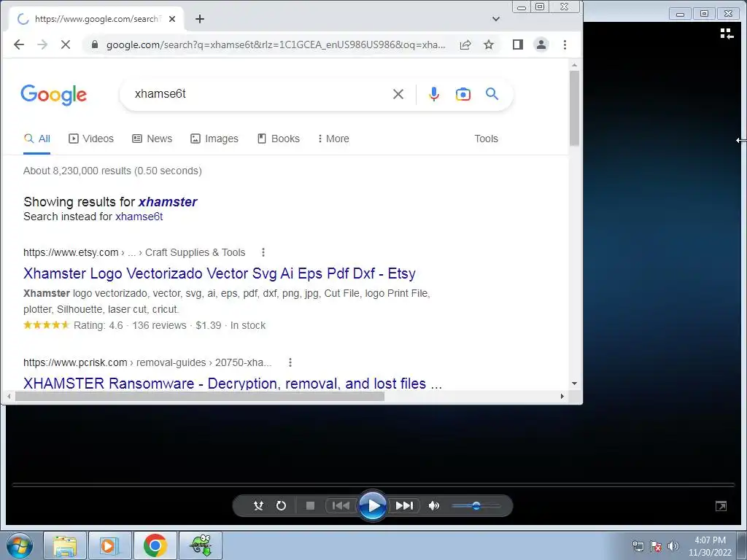Skip to previous track in media player
747x560 pixels.
340,506
